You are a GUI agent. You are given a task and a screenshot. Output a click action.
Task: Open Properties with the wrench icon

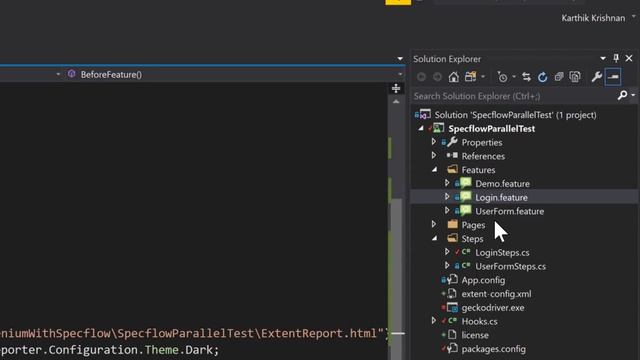point(596,77)
